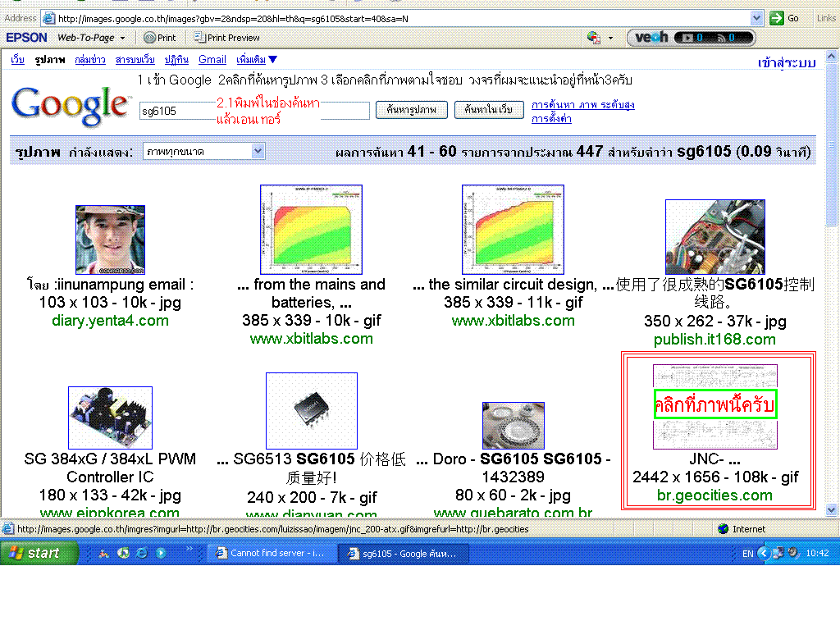840x630 pixels.
Task: Click the Internet zone globe icon
Action: click(724, 529)
